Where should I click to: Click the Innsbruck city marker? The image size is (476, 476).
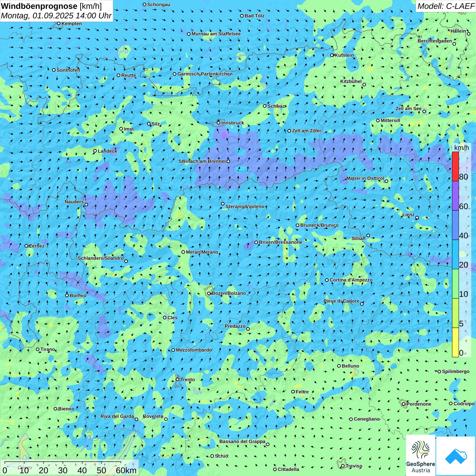click(x=219, y=123)
